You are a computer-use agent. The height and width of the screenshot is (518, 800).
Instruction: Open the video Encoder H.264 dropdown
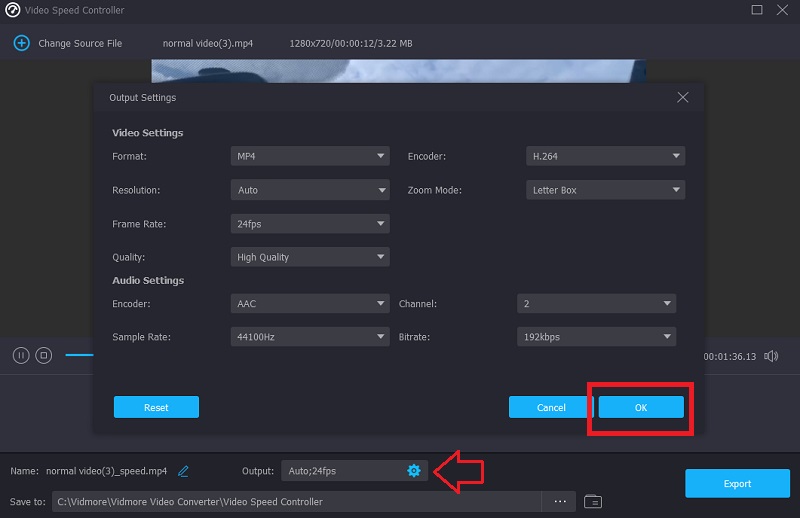point(605,156)
